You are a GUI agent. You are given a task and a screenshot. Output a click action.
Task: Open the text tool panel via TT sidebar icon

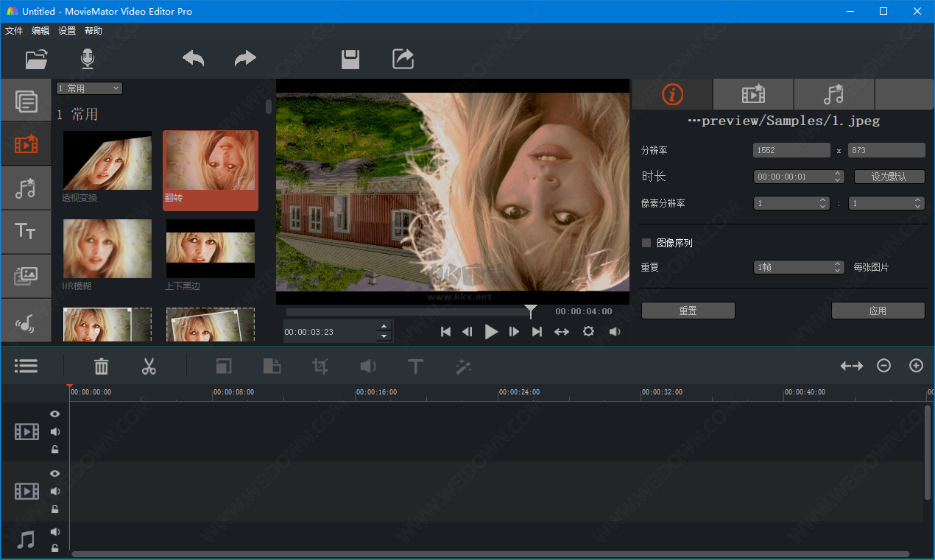[x=26, y=232]
